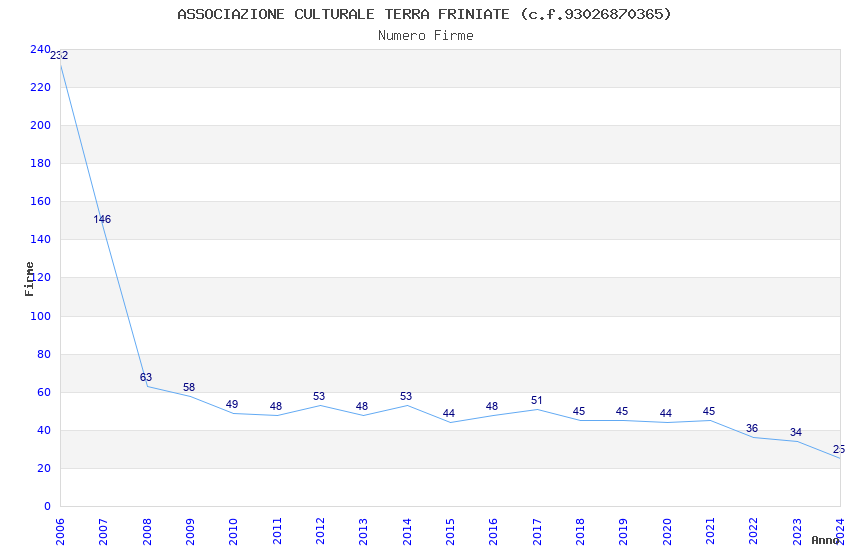Viewport: 850px width, 550px height.
Task: Click the x-axis year 2017
Action: pyautogui.click(x=537, y=532)
